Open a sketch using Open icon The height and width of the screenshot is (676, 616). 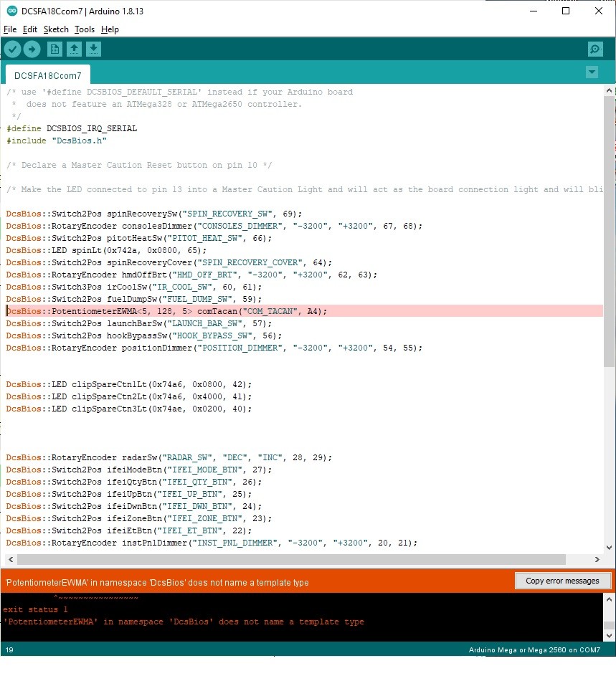(x=74, y=49)
